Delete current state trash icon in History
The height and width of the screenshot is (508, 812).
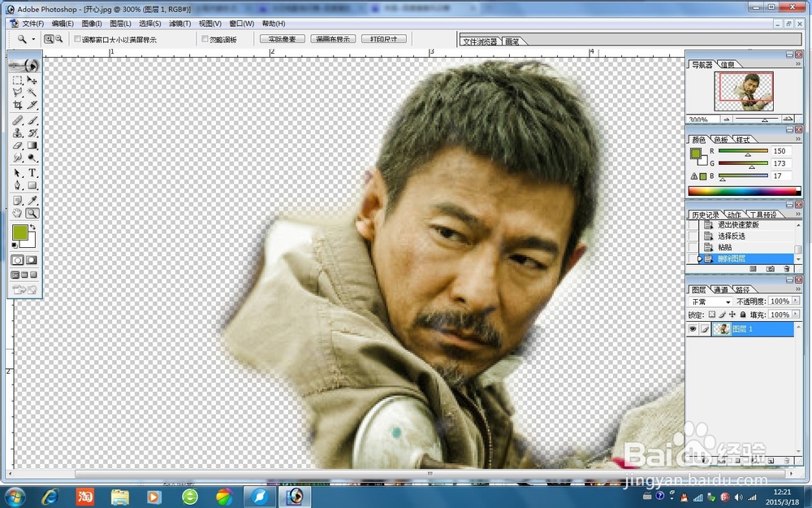787,269
